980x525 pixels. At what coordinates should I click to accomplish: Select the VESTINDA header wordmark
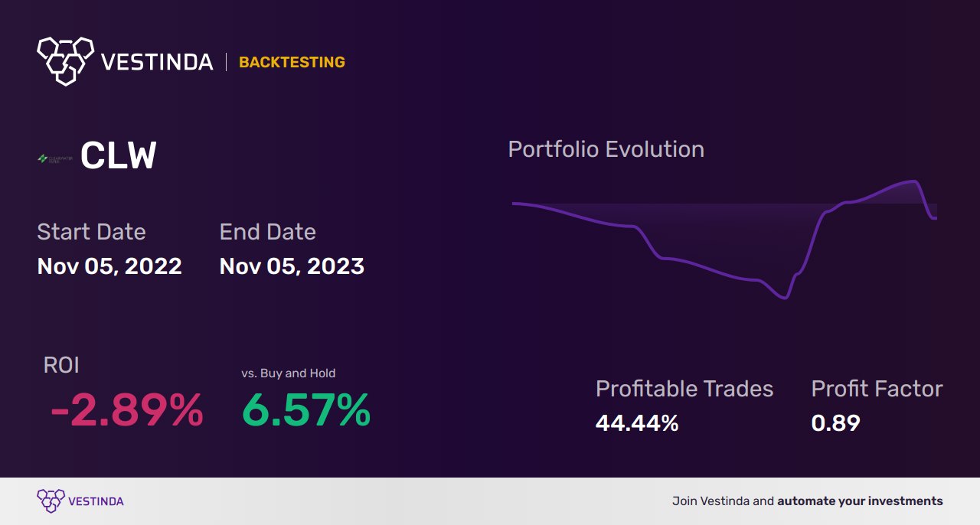[157, 62]
